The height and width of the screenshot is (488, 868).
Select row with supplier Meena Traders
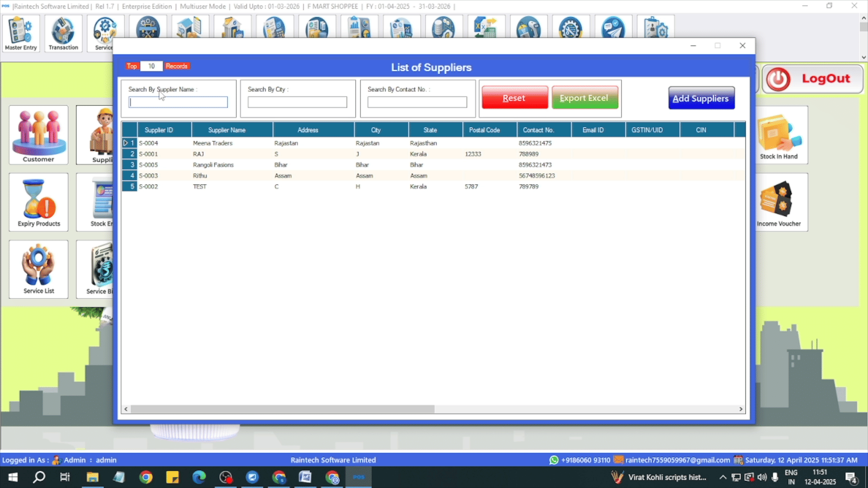pos(212,143)
